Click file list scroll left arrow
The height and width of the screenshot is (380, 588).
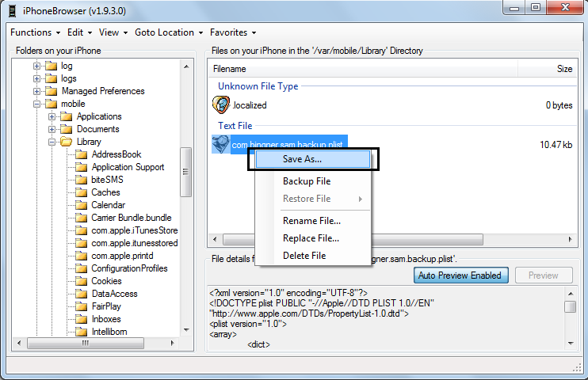[215, 239]
